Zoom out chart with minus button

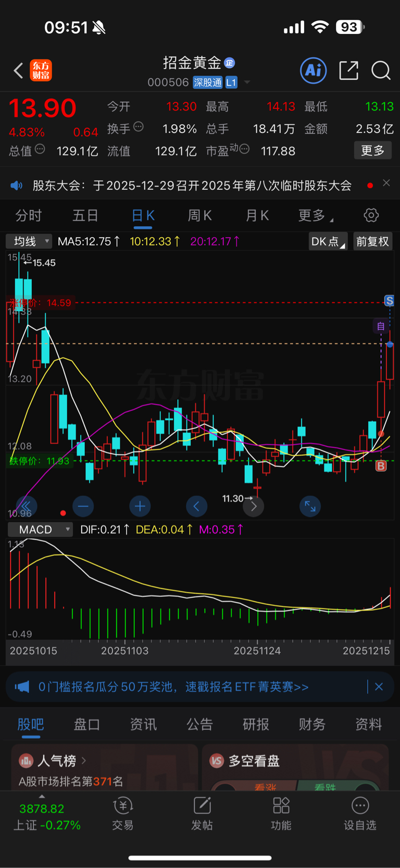coord(83,506)
